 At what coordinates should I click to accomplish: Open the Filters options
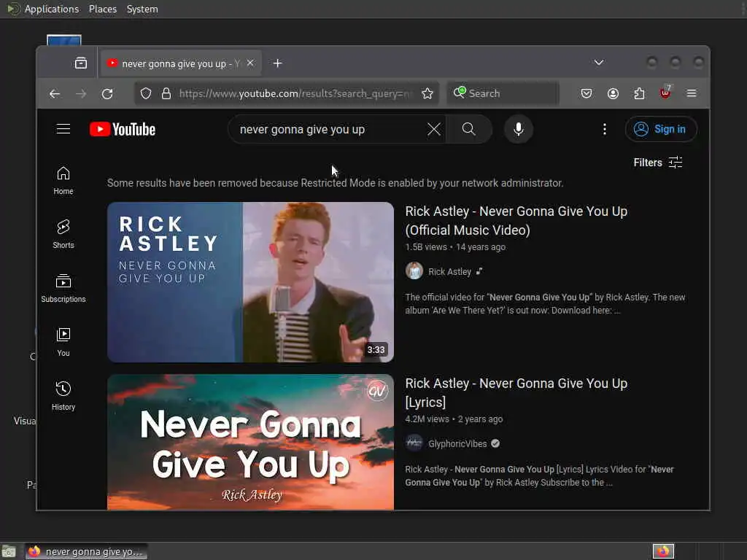pyautogui.click(x=657, y=163)
